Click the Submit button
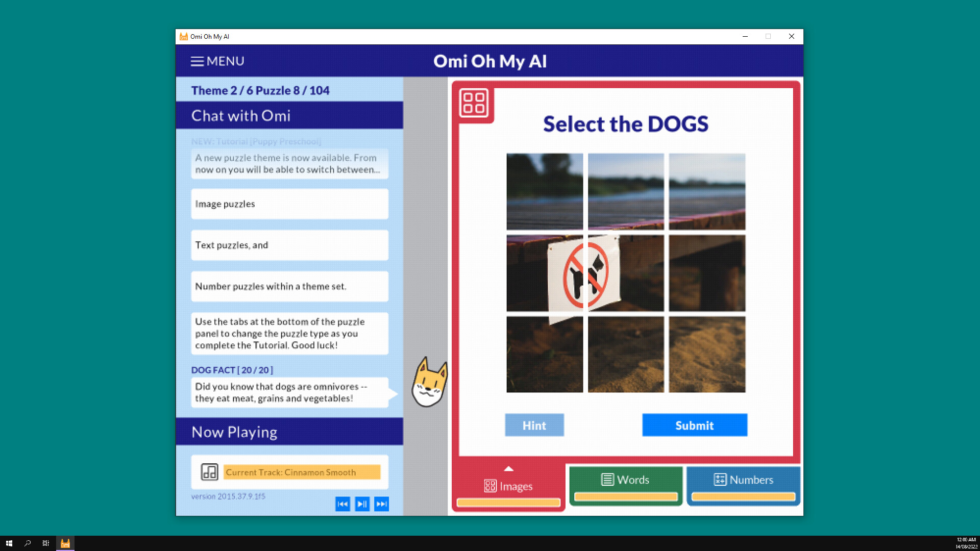The height and width of the screenshot is (551, 980). [695, 424]
